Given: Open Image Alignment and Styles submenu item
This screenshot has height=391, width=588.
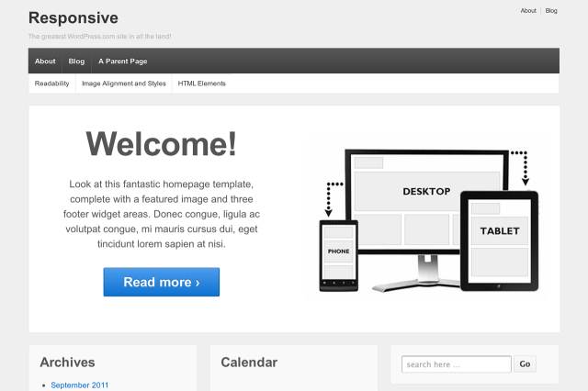Looking at the screenshot, I should [x=124, y=84].
